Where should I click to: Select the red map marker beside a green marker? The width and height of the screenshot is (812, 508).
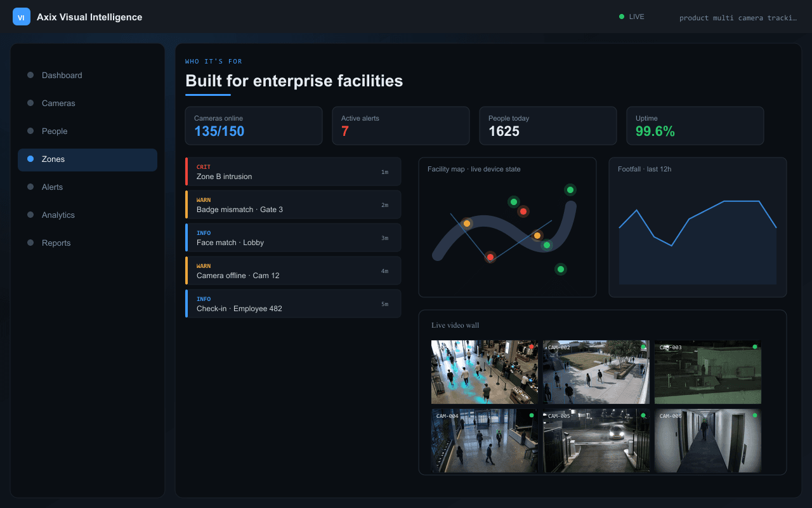(x=523, y=211)
